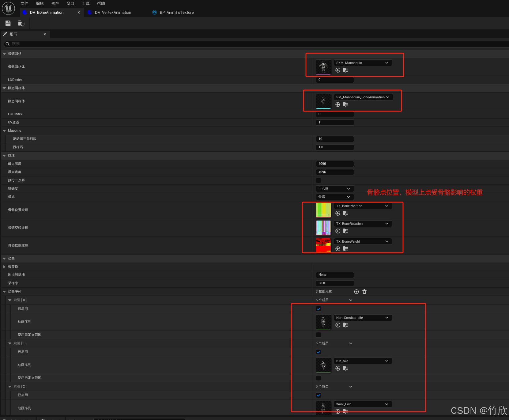Save the DA_BoneAnimation asset
This screenshot has width=509, height=420.
coord(8,23)
